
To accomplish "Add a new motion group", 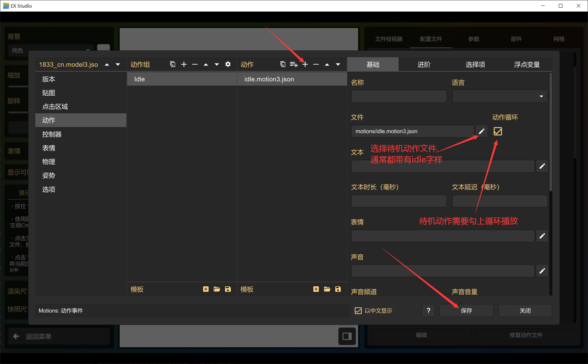I will tap(184, 64).
